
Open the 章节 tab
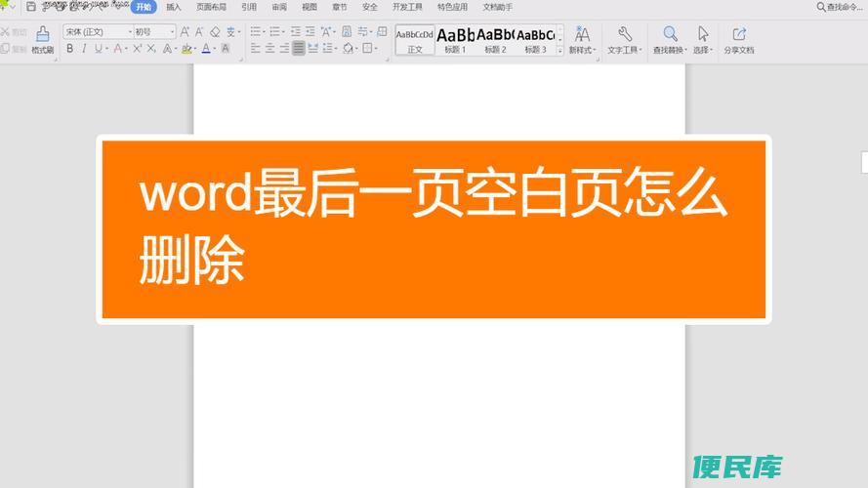click(340, 7)
